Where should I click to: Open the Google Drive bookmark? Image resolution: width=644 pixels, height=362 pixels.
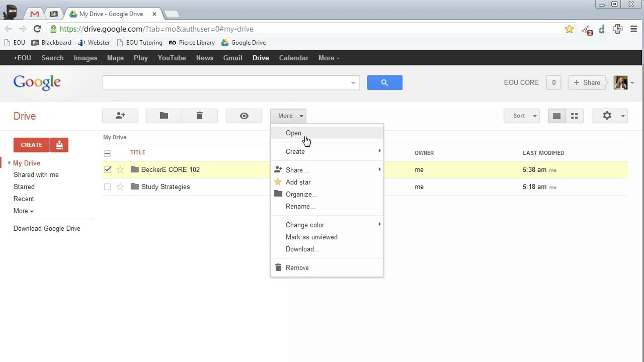click(x=244, y=43)
